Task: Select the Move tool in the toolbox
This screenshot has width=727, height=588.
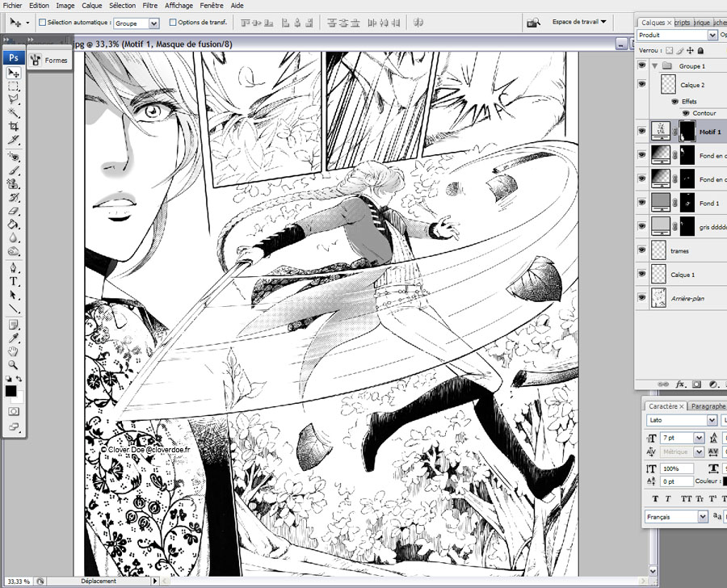Action: point(14,73)
